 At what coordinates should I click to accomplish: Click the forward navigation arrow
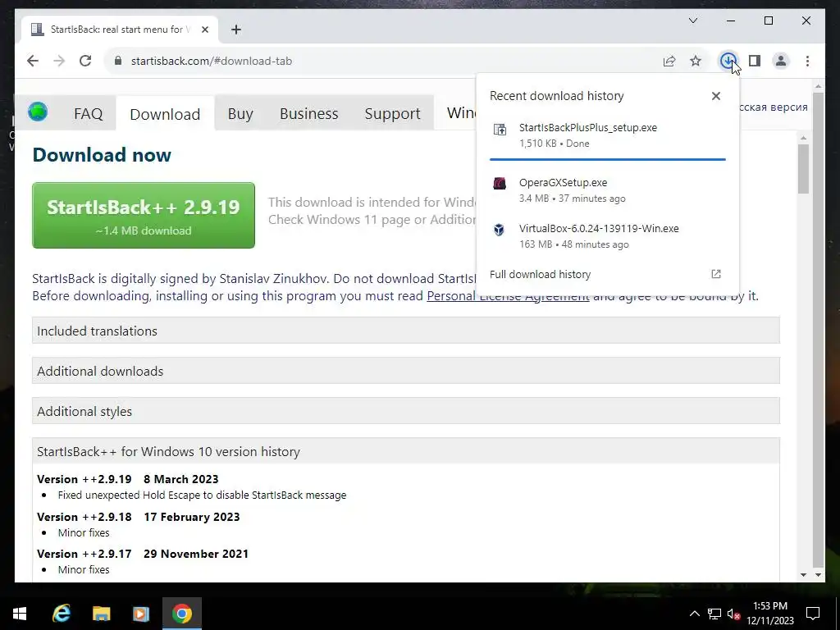click(59, 61)
